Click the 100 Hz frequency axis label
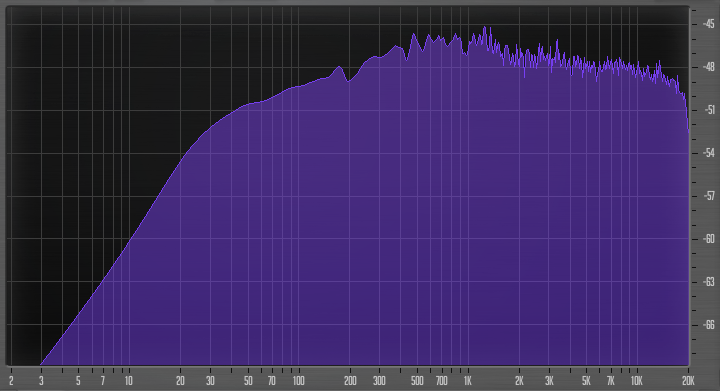 (298, 380)
